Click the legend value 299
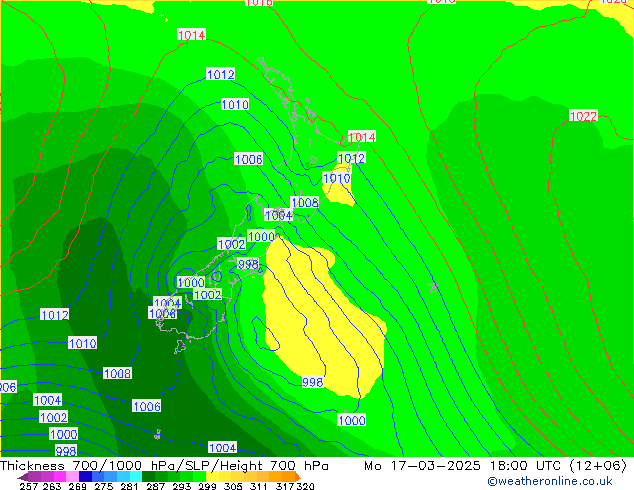 tap(207, 486)
